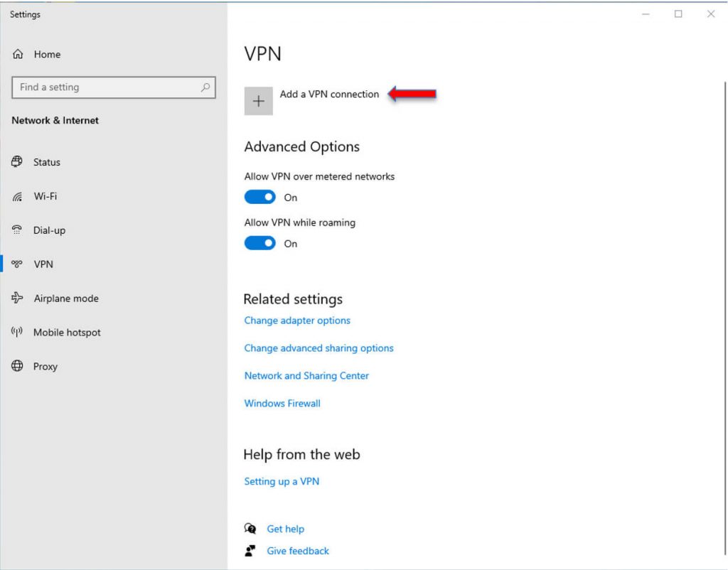The width and height of the screenshot is (728, 570).
Task: Open Setting up a VPN help link
Action: pos(282,481)
